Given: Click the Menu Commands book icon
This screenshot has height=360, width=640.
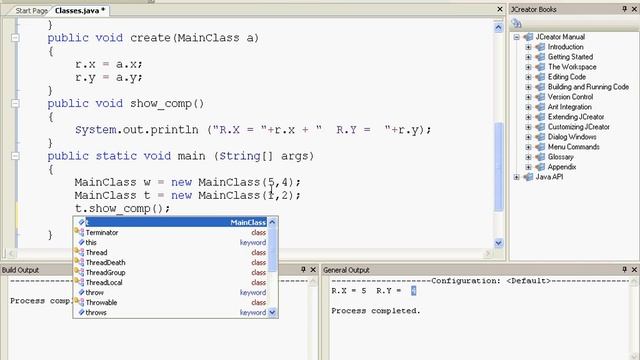Looking at the screenshot, I should [x=540, y=147].
